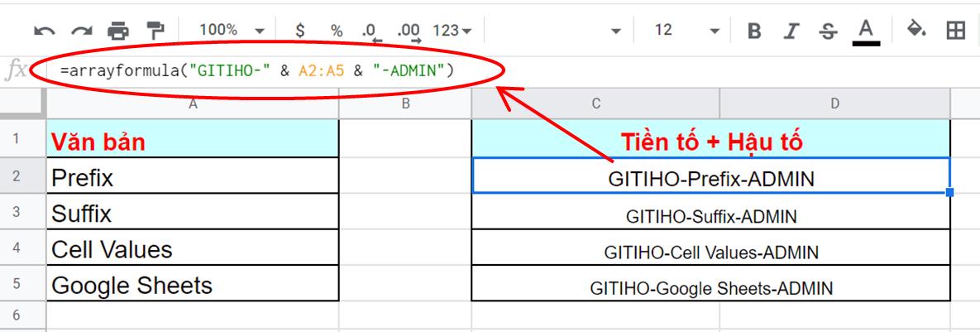Increase decimal places

tap(409, 31)
